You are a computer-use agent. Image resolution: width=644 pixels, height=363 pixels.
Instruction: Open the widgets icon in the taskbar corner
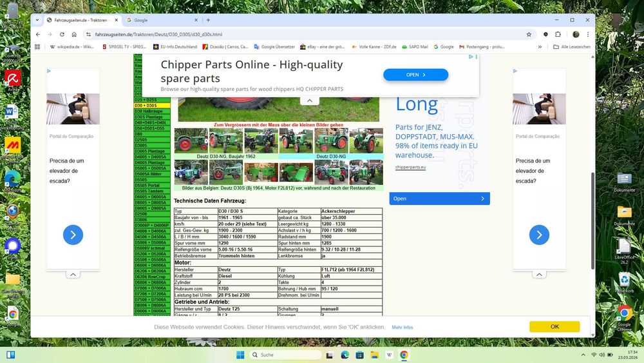pos(11,355)
